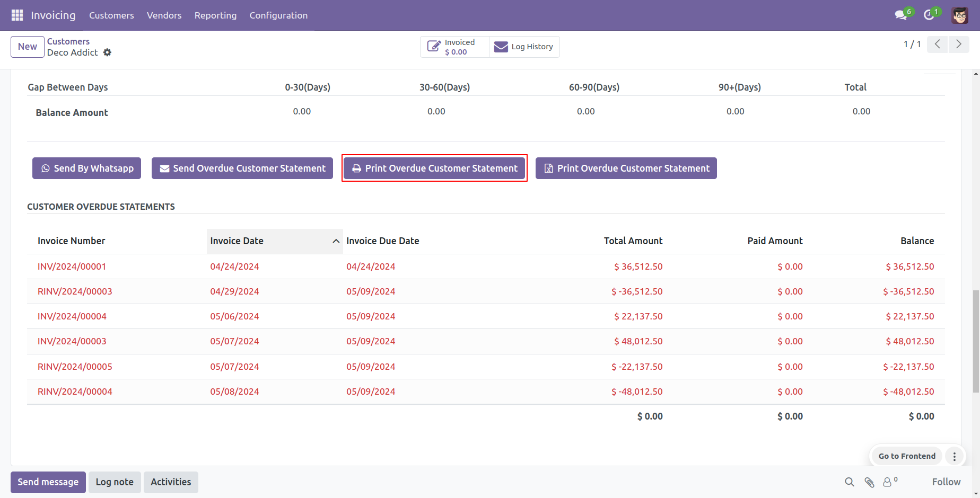Open the Vendors menu

(164, 15)
